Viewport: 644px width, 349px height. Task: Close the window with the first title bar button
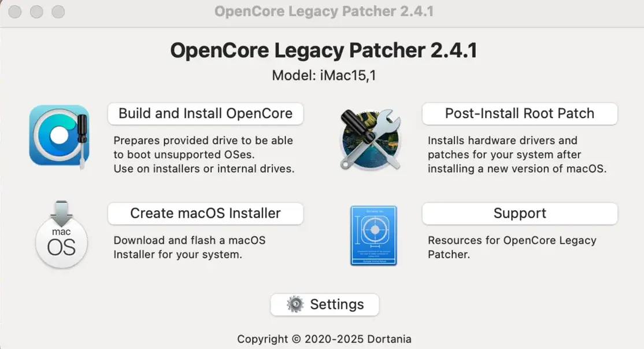(15, 12)
